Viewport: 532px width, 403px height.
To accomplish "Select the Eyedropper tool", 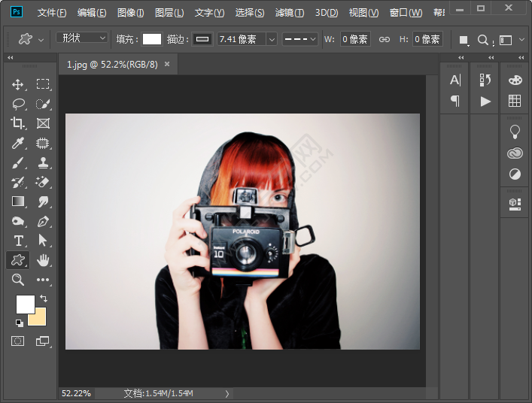I will (18, 143).
